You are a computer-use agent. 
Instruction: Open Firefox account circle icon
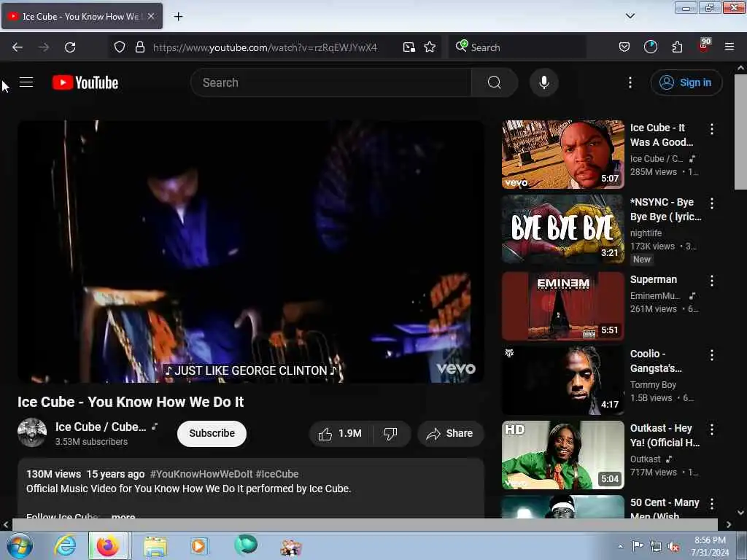650,47
